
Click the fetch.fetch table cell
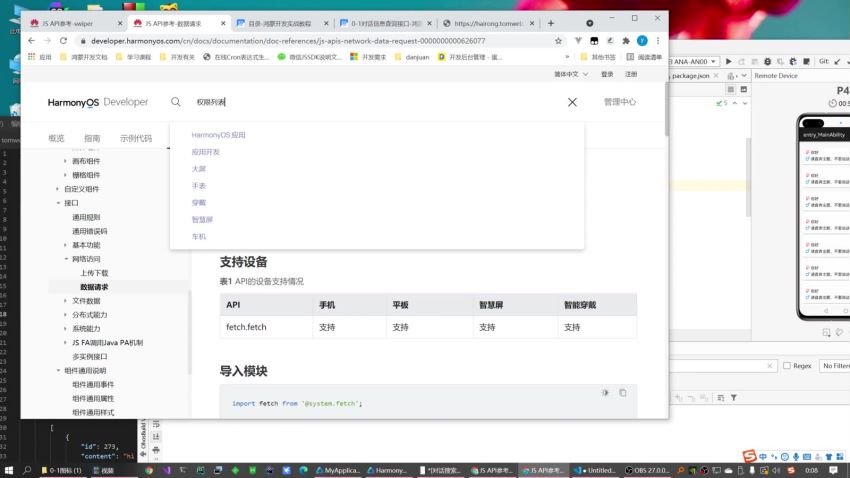pyautogui.click(x=266, y=327)
